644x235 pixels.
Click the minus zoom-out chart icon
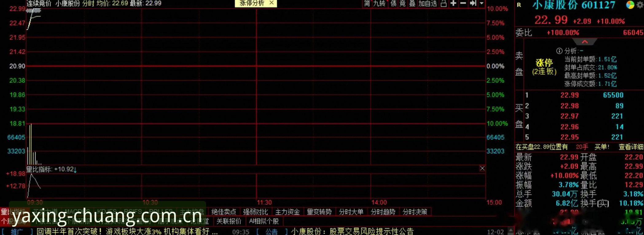click(463, 3)
